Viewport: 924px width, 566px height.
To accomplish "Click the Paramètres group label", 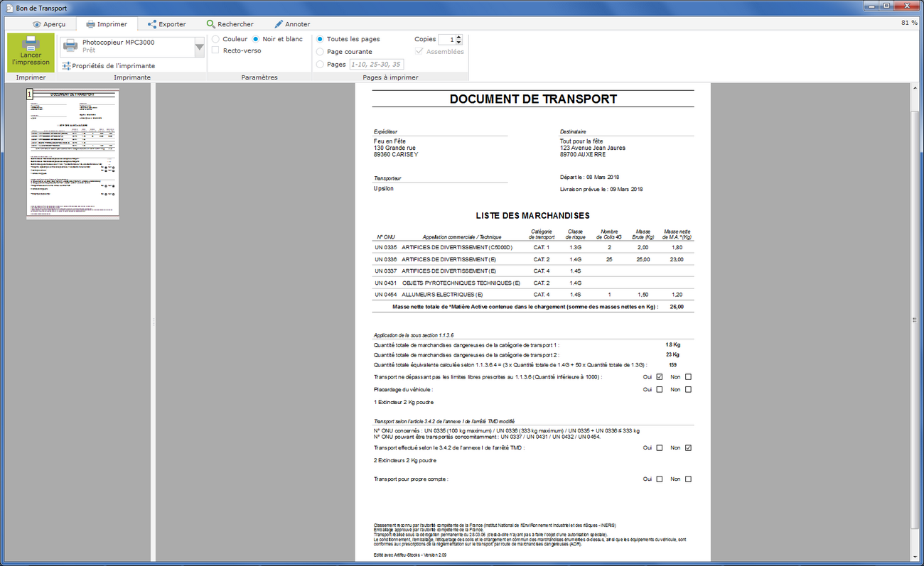I will (259, 77).
